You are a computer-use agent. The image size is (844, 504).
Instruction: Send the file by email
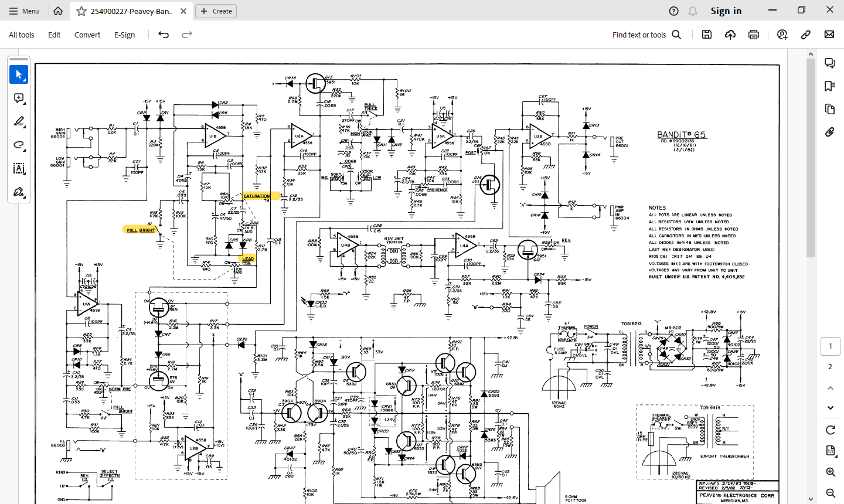pyautogui.click(x=829, y=35)
